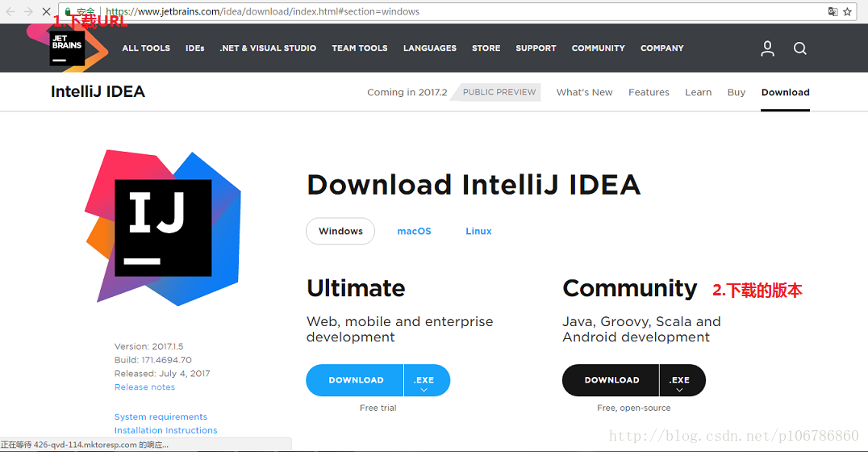Click the browser forward arrow
This screenshot has width=868, height=452.
point(28,11)
